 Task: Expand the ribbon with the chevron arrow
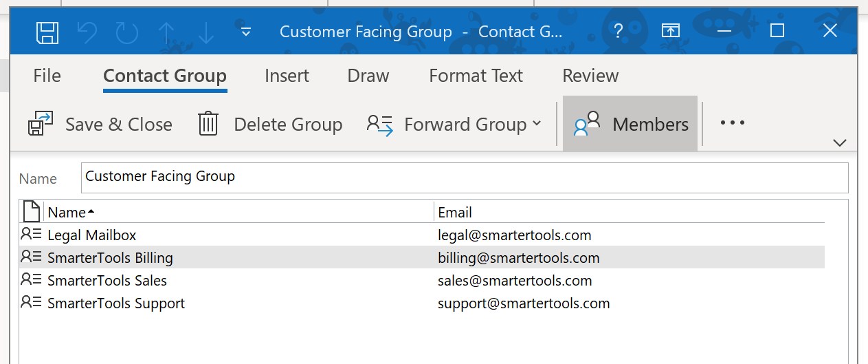(839, 142)
